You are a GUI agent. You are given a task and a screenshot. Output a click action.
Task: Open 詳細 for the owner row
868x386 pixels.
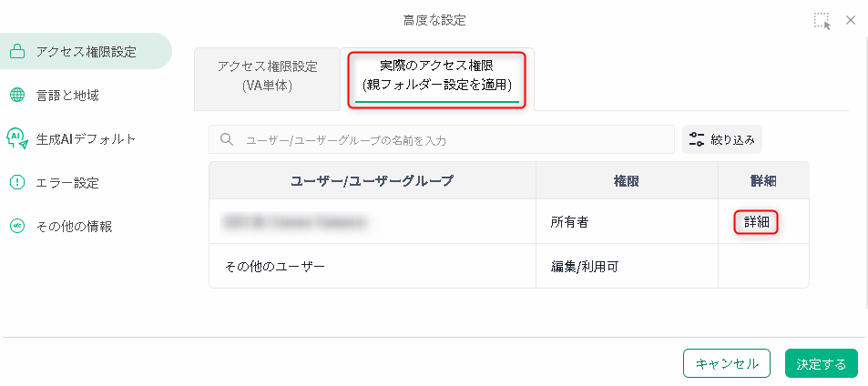pyautogui.click(x=756, y=221)
